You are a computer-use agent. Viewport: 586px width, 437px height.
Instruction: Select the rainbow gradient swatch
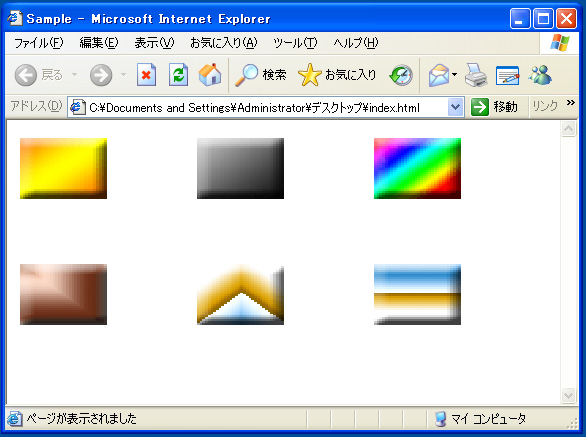tap(417, 168)
